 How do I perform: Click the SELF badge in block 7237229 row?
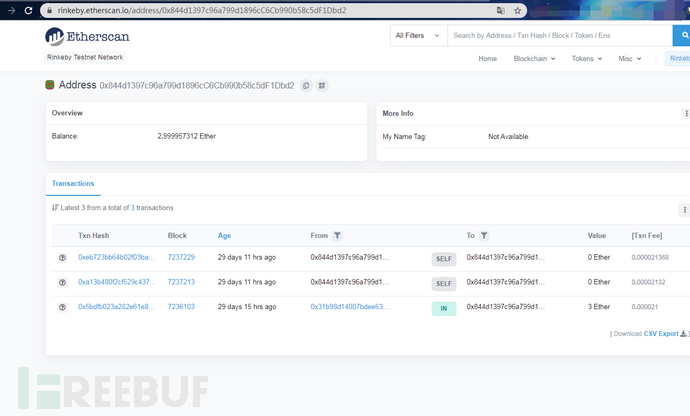pos(444,259)
